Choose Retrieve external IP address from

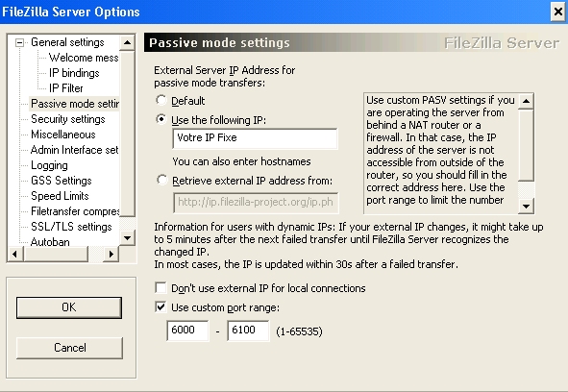click(161, 180)
